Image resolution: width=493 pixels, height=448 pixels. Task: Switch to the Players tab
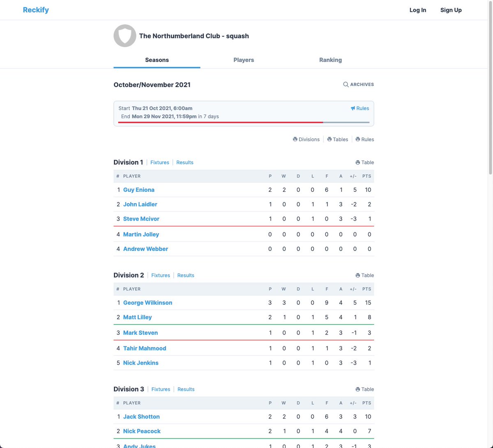[244, 60]
